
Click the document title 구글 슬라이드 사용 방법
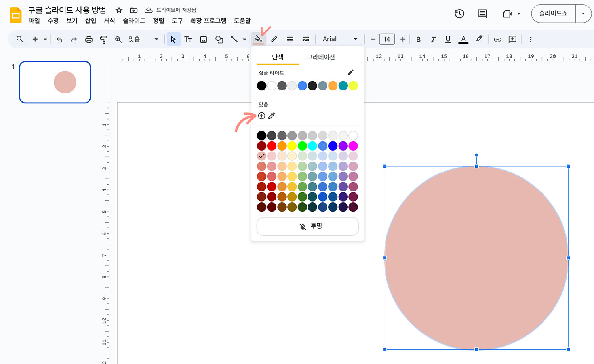point(67,10)
